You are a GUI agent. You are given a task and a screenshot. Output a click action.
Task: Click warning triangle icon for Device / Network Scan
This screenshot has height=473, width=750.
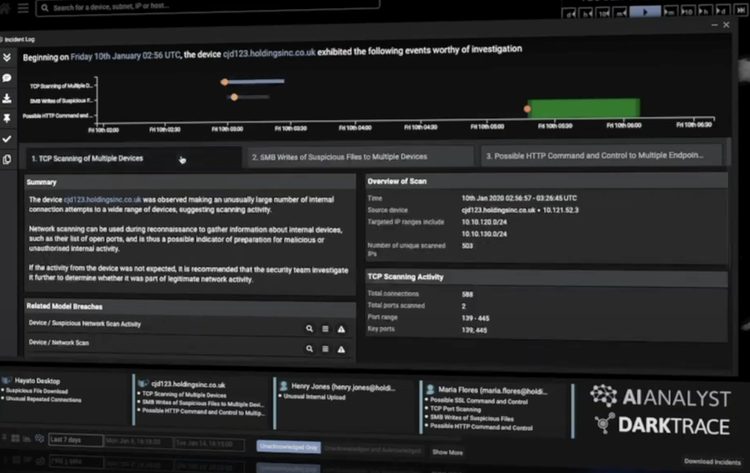[x=341, y=348]
